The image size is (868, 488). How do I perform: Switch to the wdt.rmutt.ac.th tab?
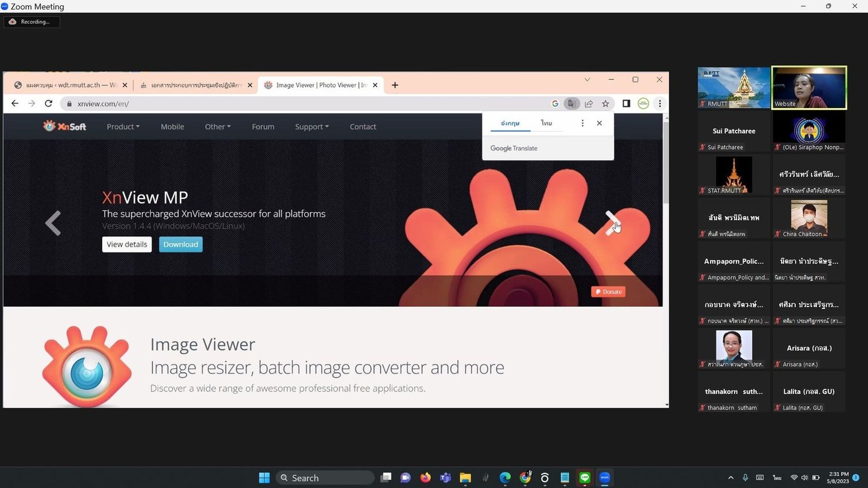71,85
